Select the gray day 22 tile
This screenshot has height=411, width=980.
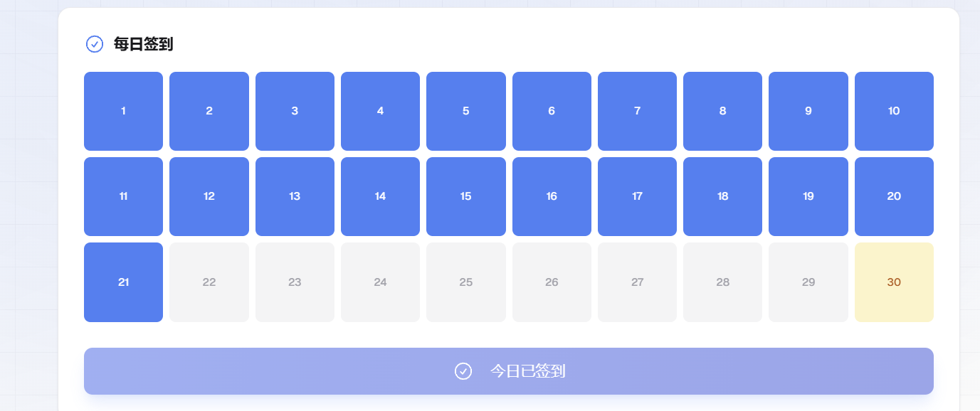(x=209, y=282)
